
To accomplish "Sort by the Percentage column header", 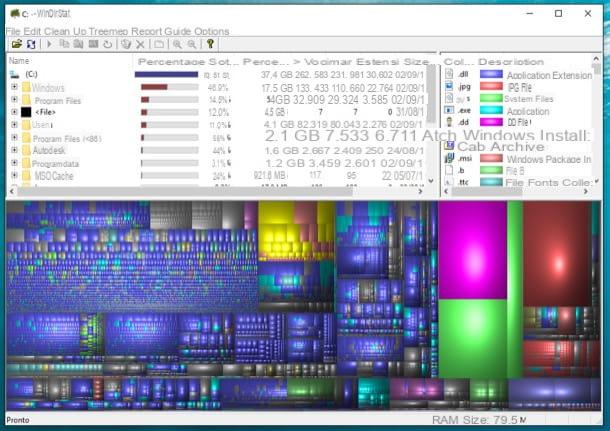I will (x=172, y=62).
